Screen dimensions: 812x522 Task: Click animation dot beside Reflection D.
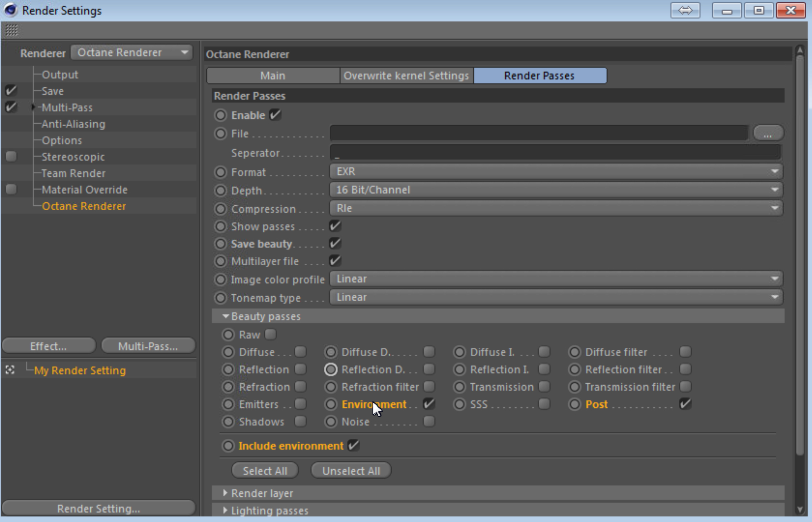pyautogui.click(x=331, y=369)
